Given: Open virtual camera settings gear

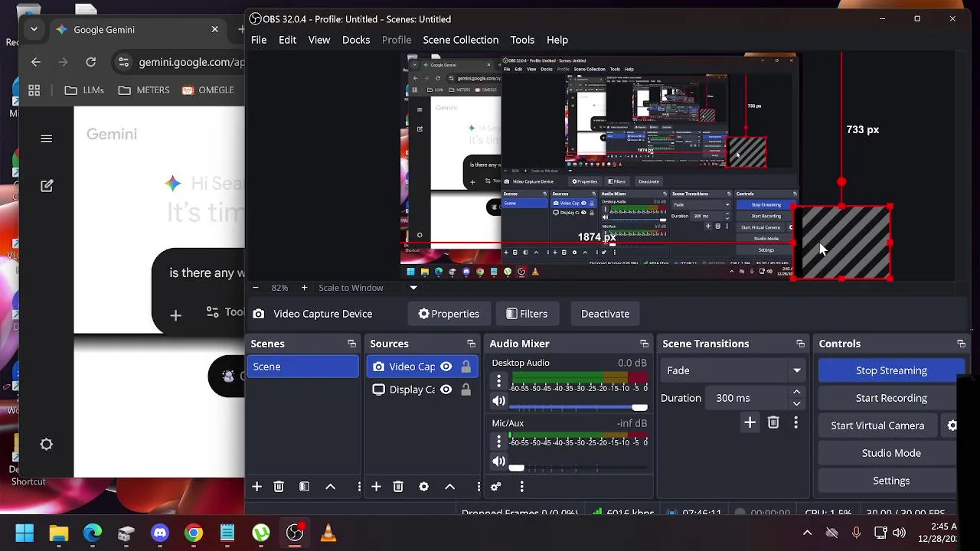Looking at the screenshot, I should [952, 425].
